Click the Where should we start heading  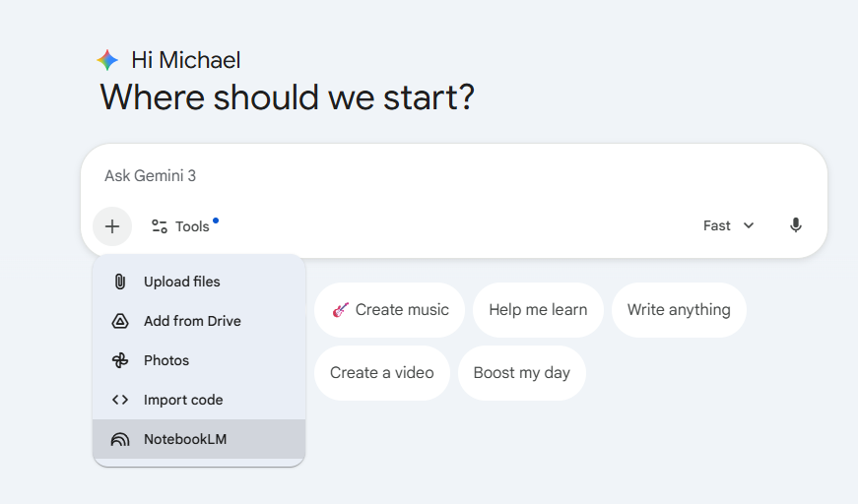point(288,97)
